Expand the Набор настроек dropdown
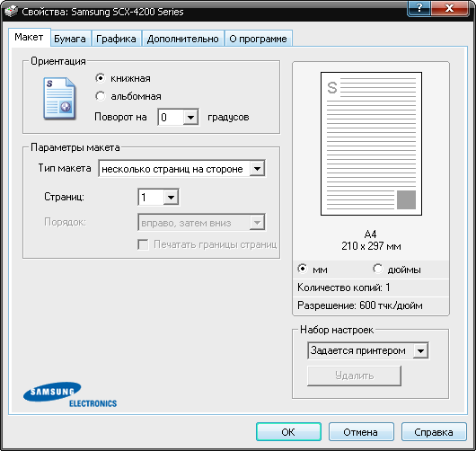Screen dimensions: 476x451 (420, 350)
